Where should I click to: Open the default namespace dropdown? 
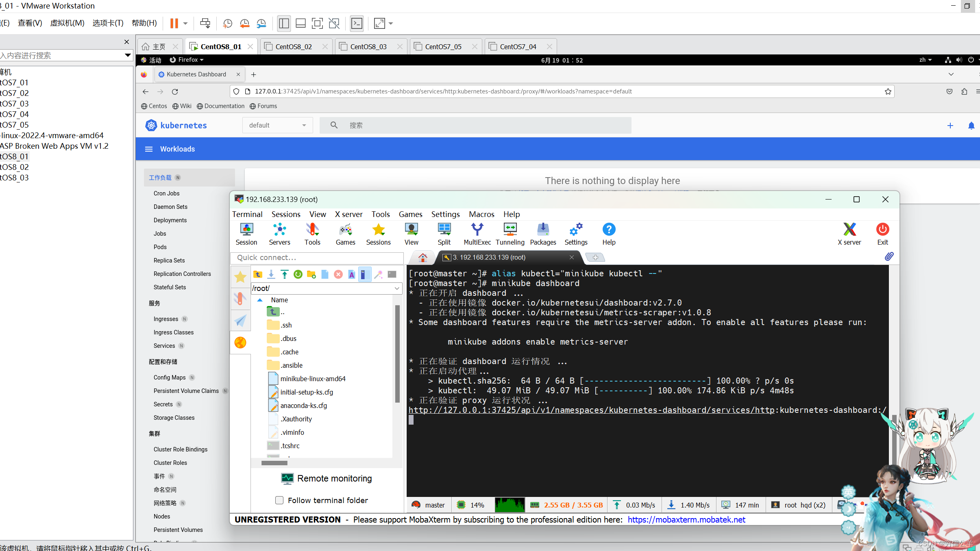pyautogui.click(x=278, y=125)
